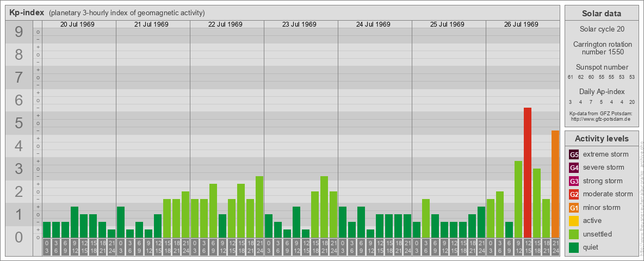
Task: Click the Kp scale number 8
Action: pyautogui.click(x=19, y=54)
